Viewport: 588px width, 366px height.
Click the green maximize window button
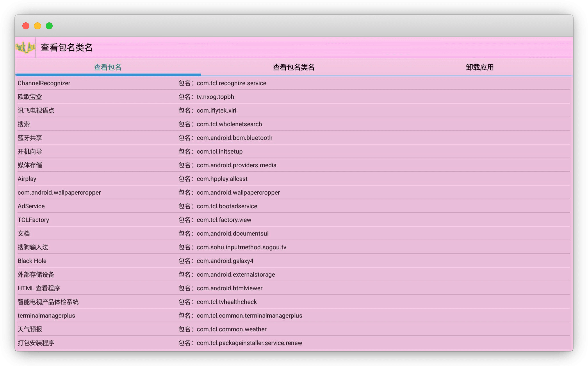[49, 26]
